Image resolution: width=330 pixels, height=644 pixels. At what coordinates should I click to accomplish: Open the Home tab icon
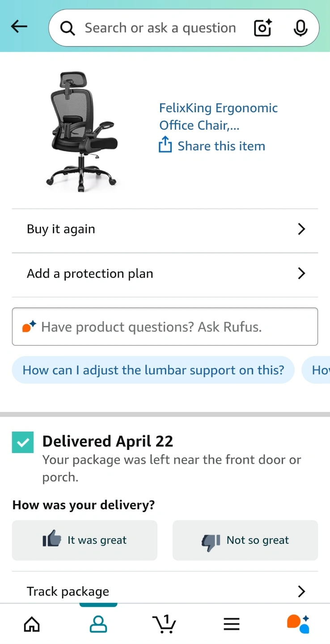32,624
